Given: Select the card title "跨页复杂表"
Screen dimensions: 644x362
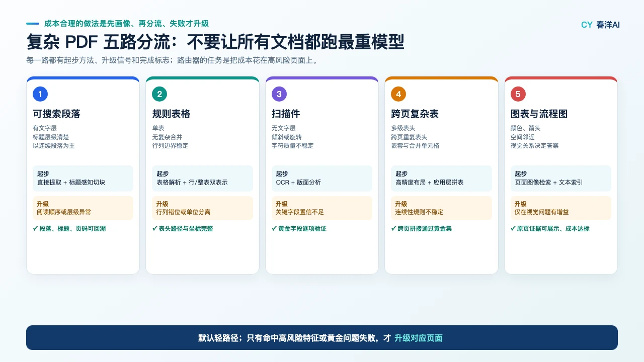Looking at the screenshot, I should (x=415, y=114).
